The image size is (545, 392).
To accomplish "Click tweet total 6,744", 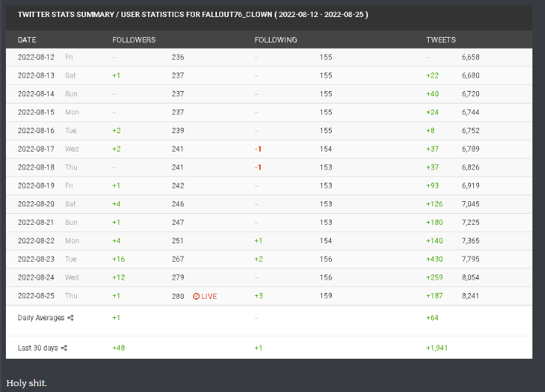I will pyautogui.click(x=471, y=112).
